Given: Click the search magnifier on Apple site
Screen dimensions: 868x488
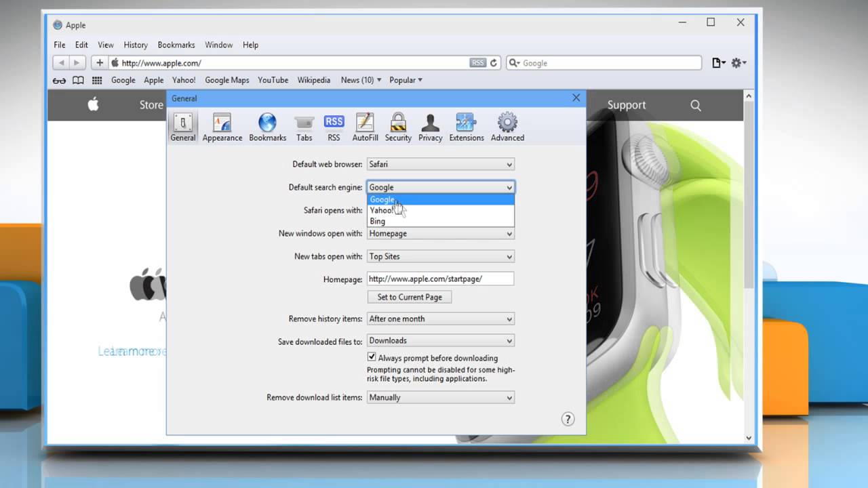Looking at the screenshot, I should click(696, 105).
